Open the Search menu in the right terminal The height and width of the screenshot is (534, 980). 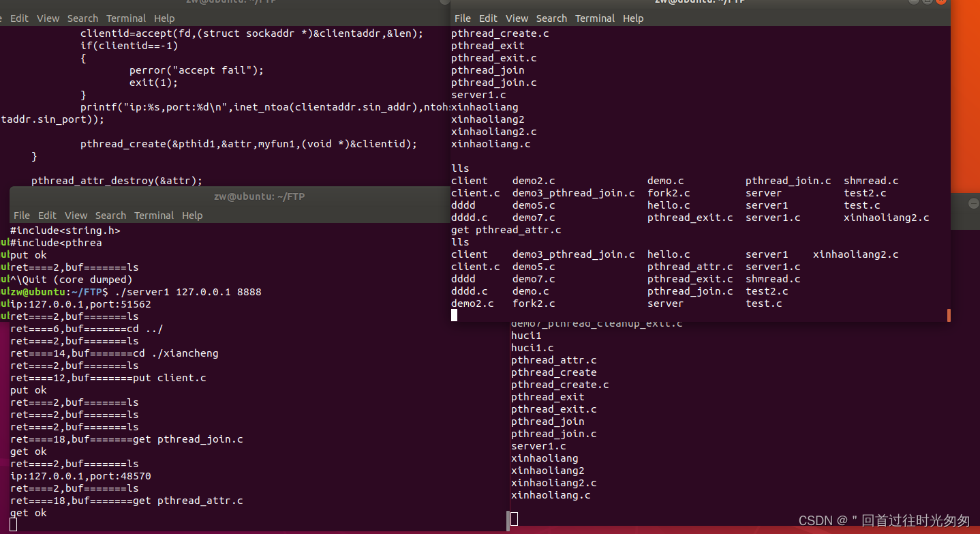pos(551,18)
